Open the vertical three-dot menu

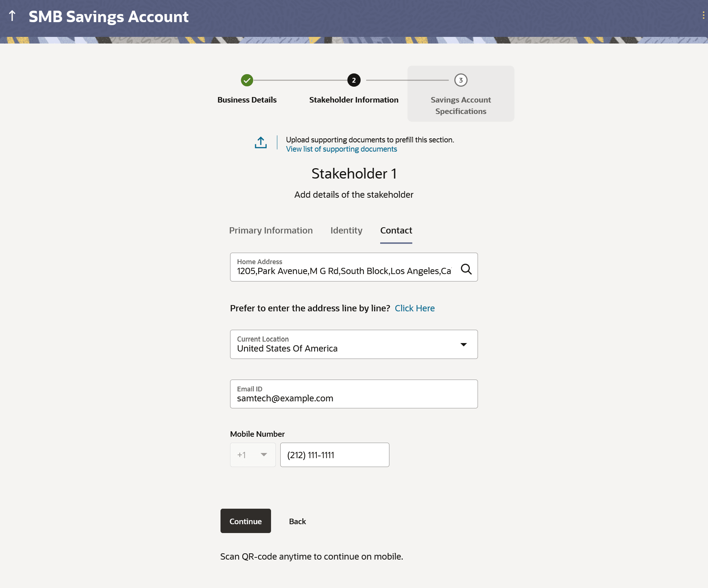click(703, 15)
